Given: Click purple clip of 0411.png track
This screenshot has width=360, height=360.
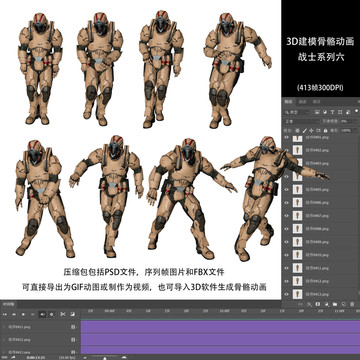Looking at the screenshot, I should [x=220, y=327].
